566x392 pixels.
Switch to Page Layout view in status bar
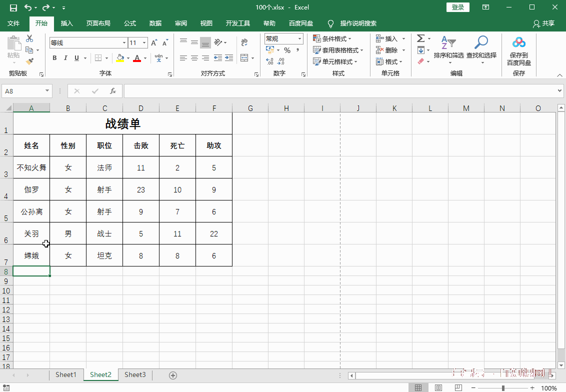[x=438, y=388]
